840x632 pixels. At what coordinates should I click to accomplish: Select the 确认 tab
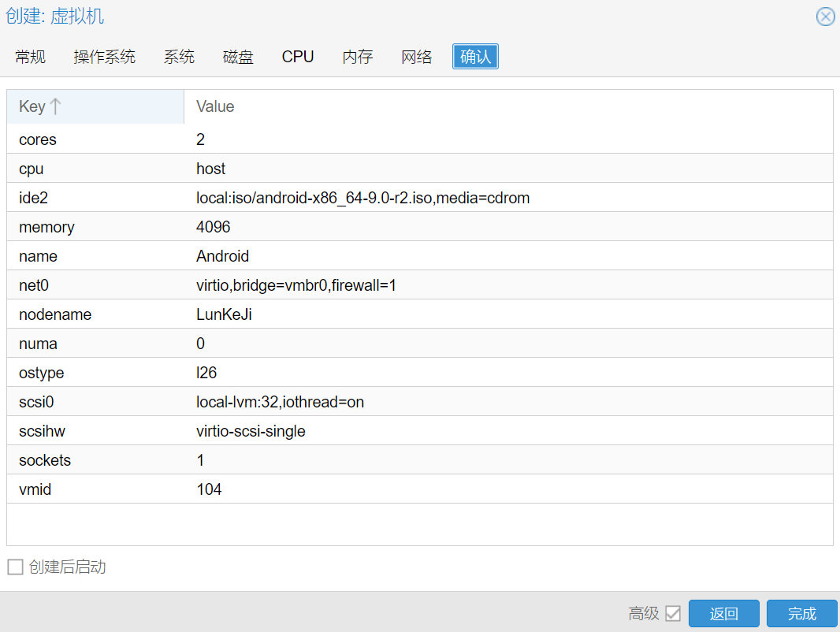(x=475, y=57)
